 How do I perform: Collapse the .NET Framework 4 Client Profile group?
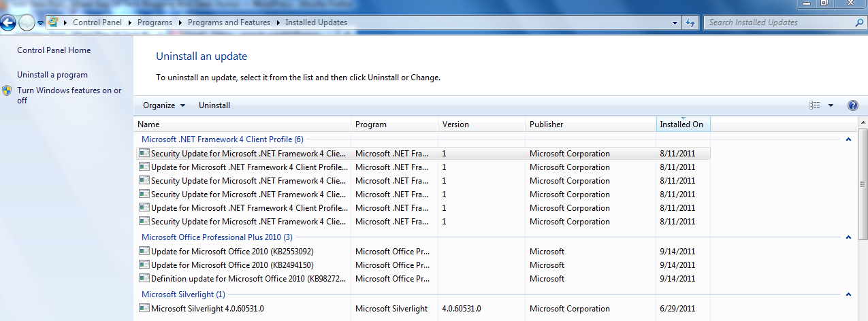point(848,139)
